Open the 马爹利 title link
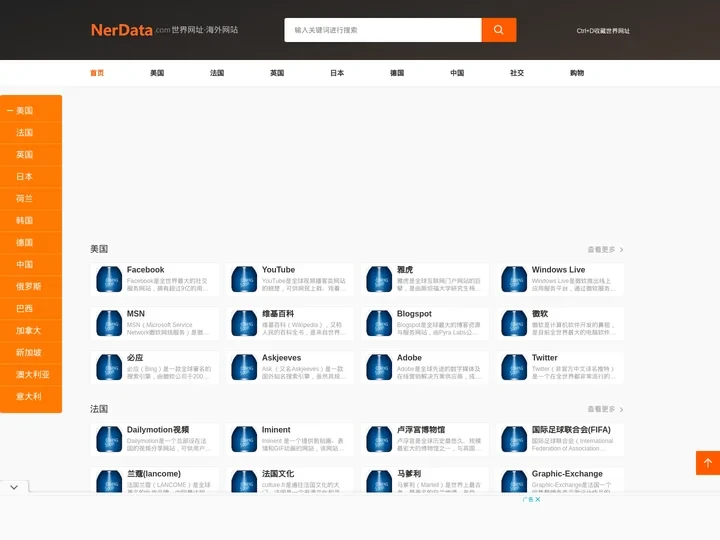The image size is (720, 540). (409, 474)
